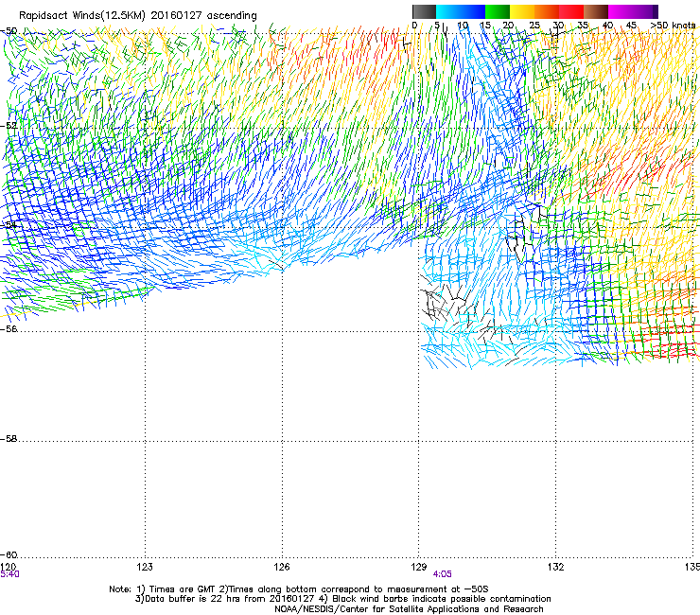
Task: Click the orange 25-30 knots legend segment
Action: point(547,11)
